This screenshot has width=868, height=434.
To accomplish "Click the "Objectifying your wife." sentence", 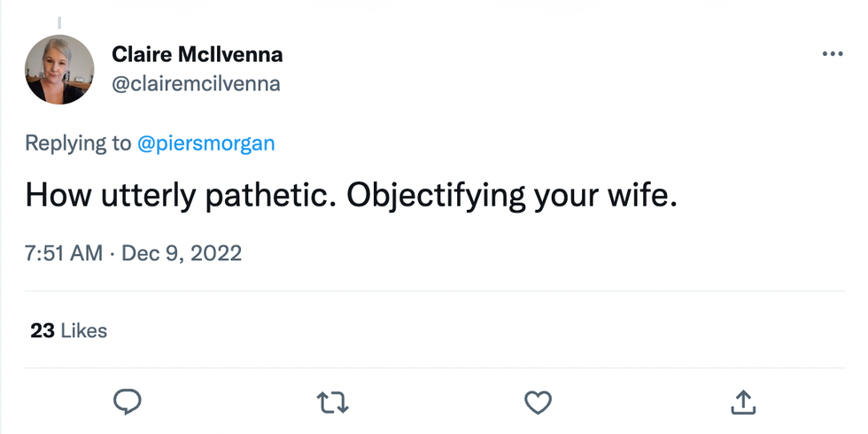I will 511,195.
